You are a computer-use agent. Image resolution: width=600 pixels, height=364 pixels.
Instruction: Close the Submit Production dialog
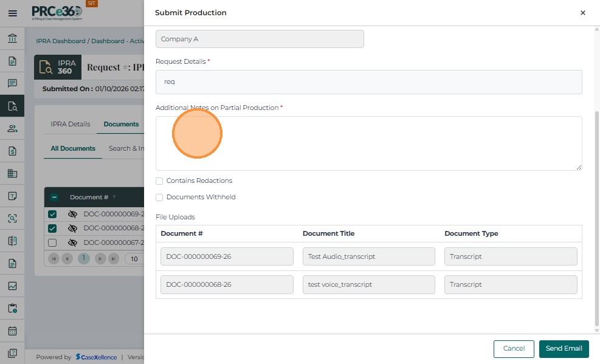click(x=582, y=13)
